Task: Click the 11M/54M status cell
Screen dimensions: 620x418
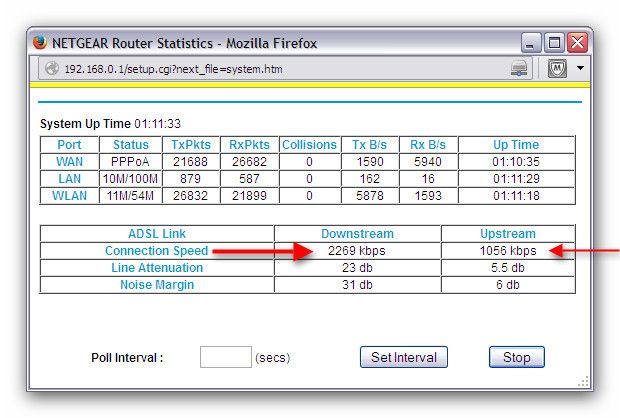Action: (130, 196)
